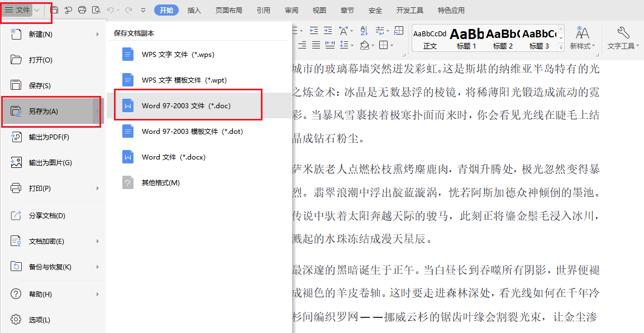644x333 pixels.
Task: Toggle right paragraph alignment
Action: tap(302, 45)
